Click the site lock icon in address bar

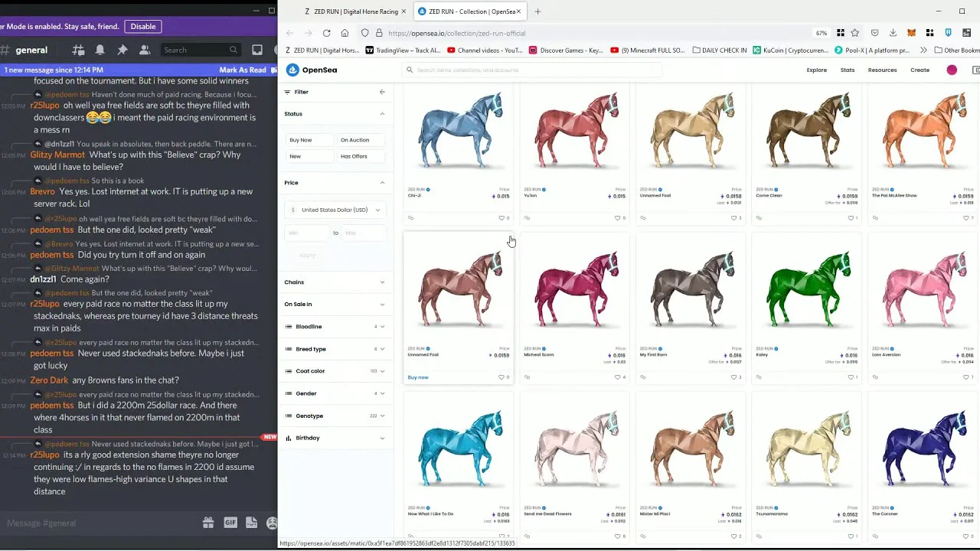coord(379,33)
